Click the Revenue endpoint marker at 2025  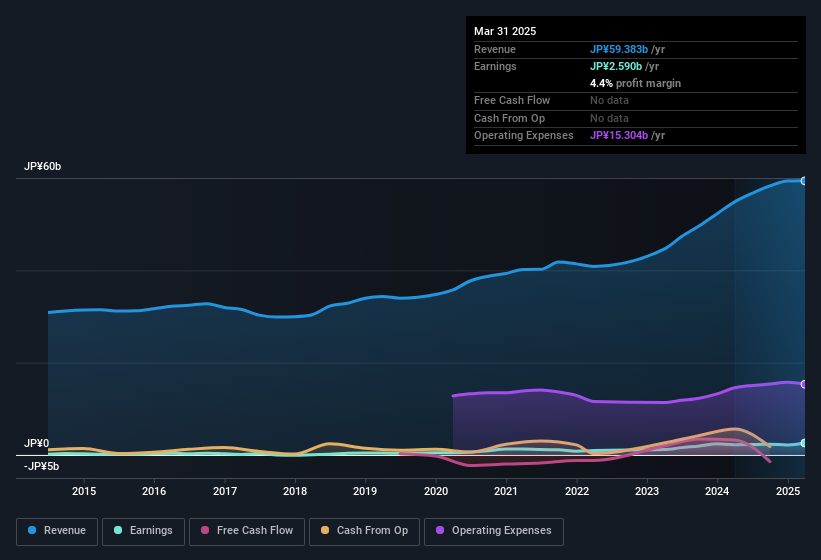[804, 181]
